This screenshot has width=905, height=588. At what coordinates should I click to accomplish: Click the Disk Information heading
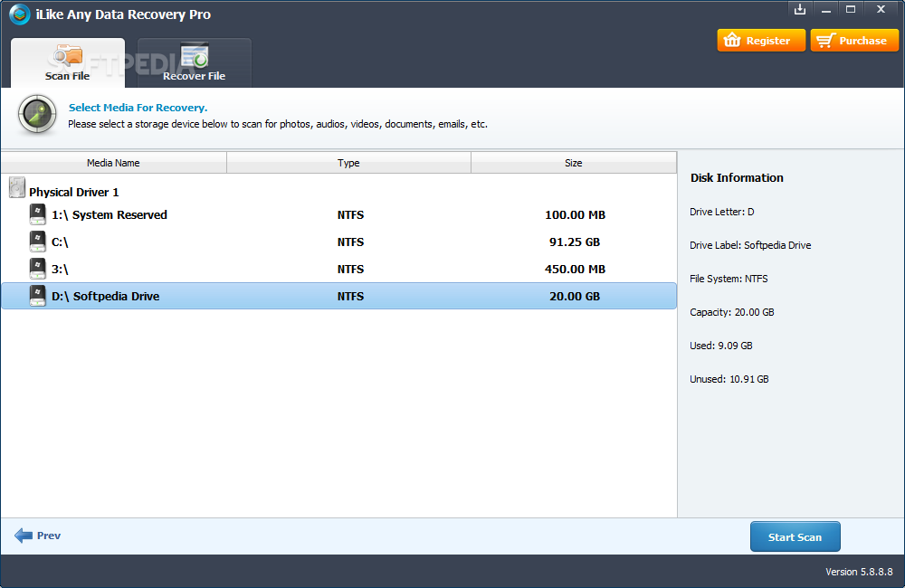tap(737, 177)
